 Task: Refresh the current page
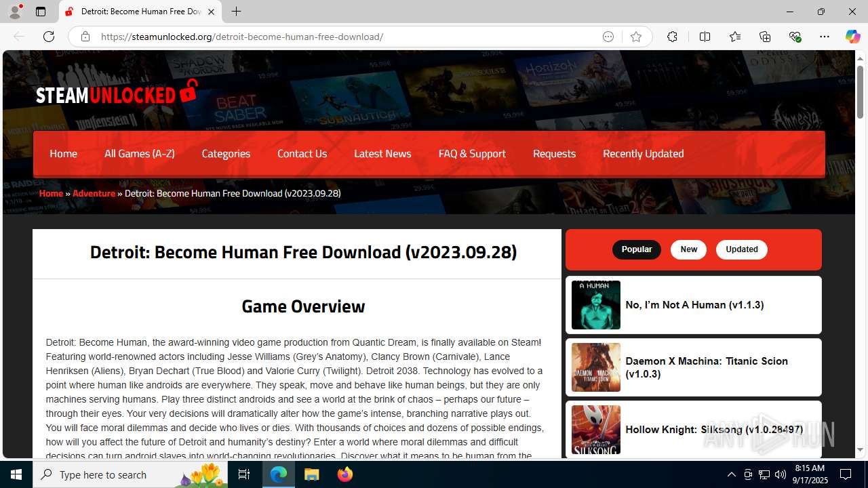(49, 37)
